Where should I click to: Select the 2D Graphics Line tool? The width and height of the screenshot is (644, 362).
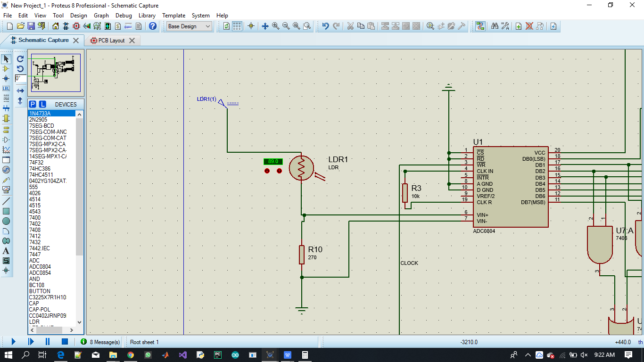6,201
